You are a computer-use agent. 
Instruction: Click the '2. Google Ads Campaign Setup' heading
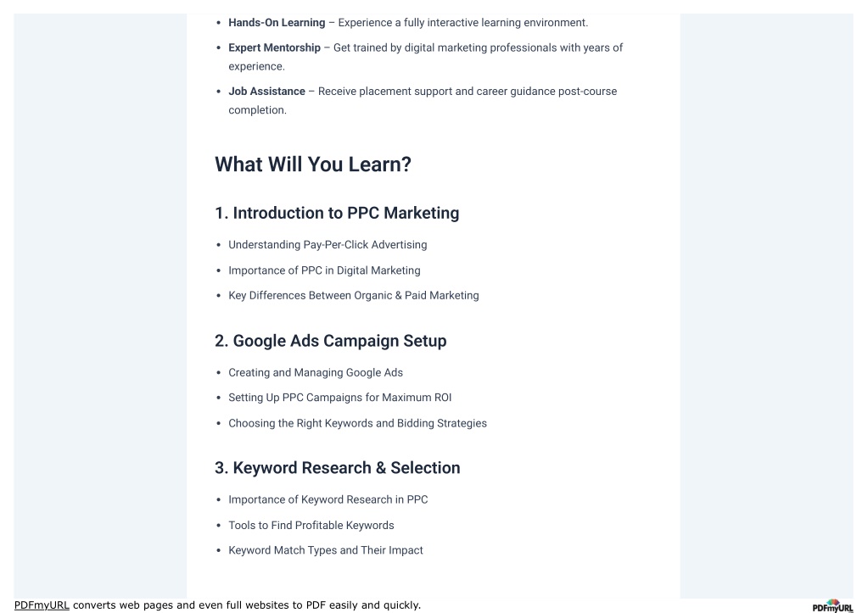coord(330,341)
